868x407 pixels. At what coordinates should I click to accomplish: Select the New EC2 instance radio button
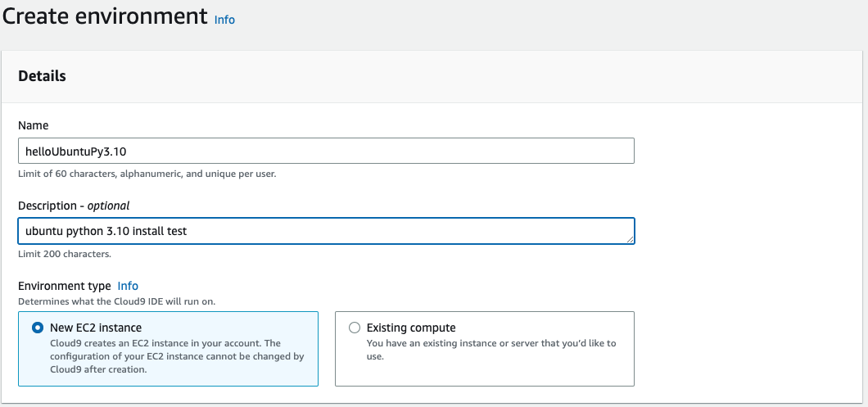point(38,328)
